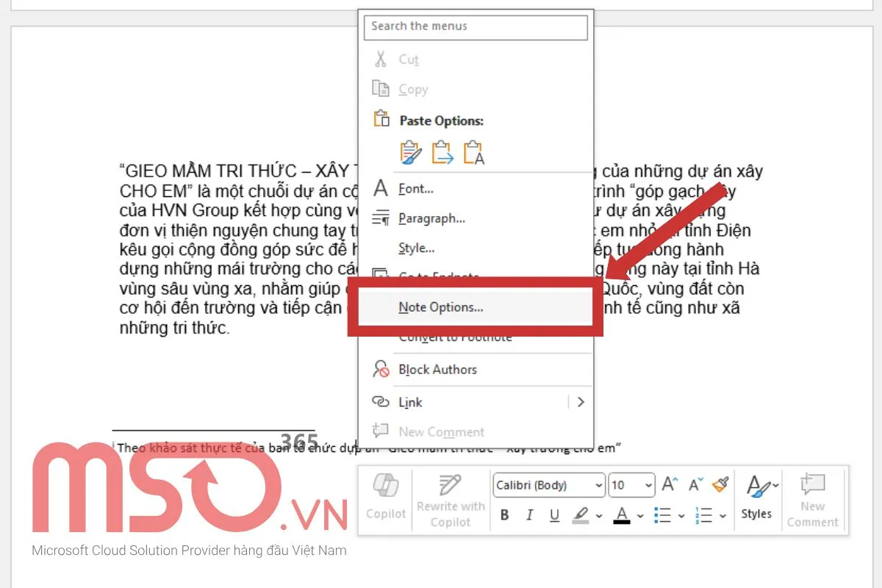
Task: Choose the Merge Formatting paste option
Action: [442, 152]
